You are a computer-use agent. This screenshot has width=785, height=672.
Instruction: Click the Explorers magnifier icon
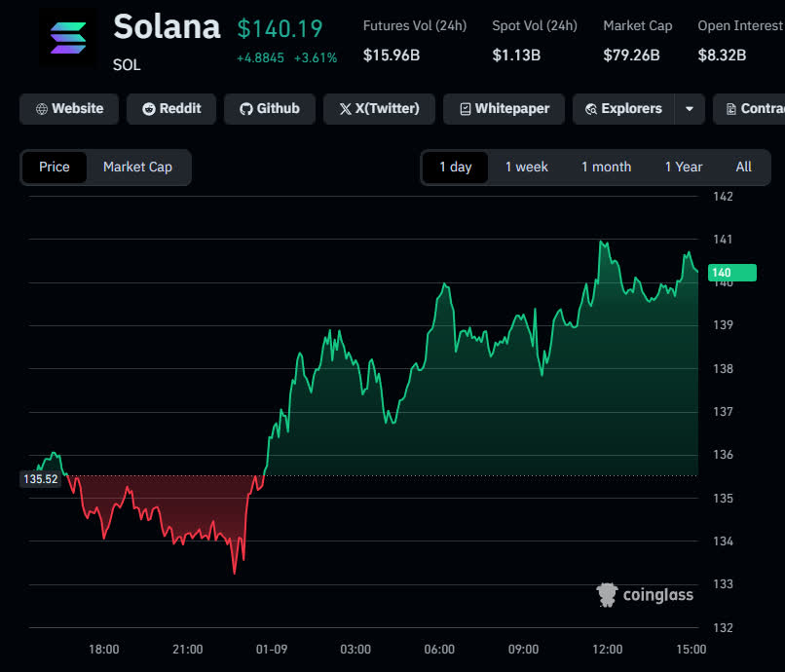(590, 109)
